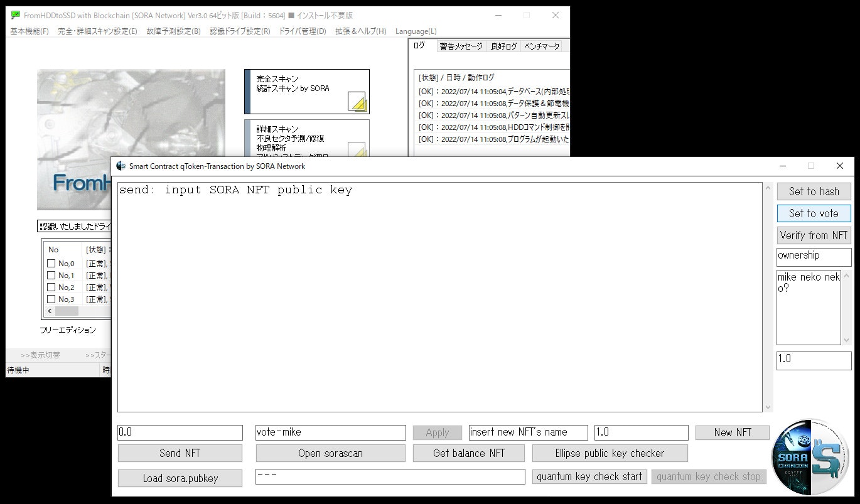860x504 pixels.
Task: Click the Apply button
Action: pos(437,432)
